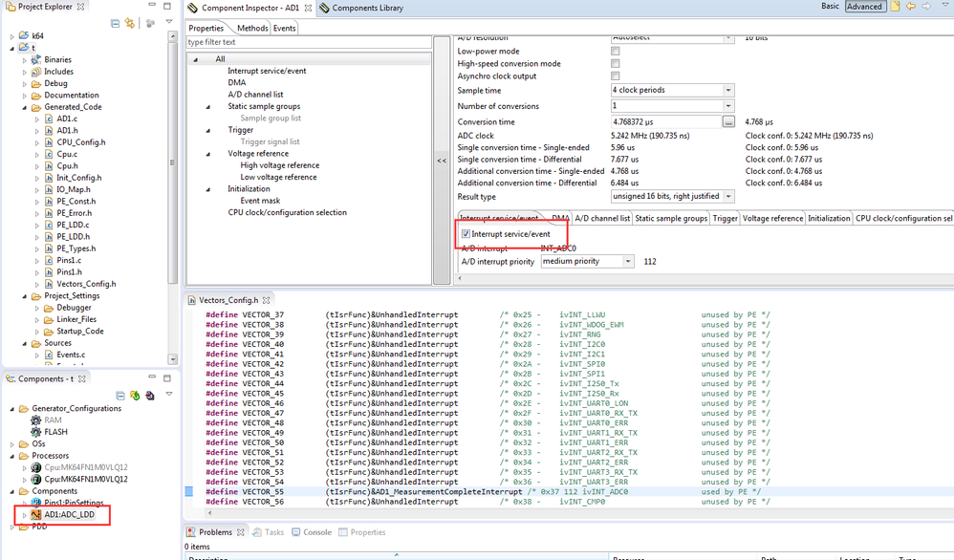
Task: Uncheck Interrupt service/event checkbox
Action: click(x=466, y=233)
